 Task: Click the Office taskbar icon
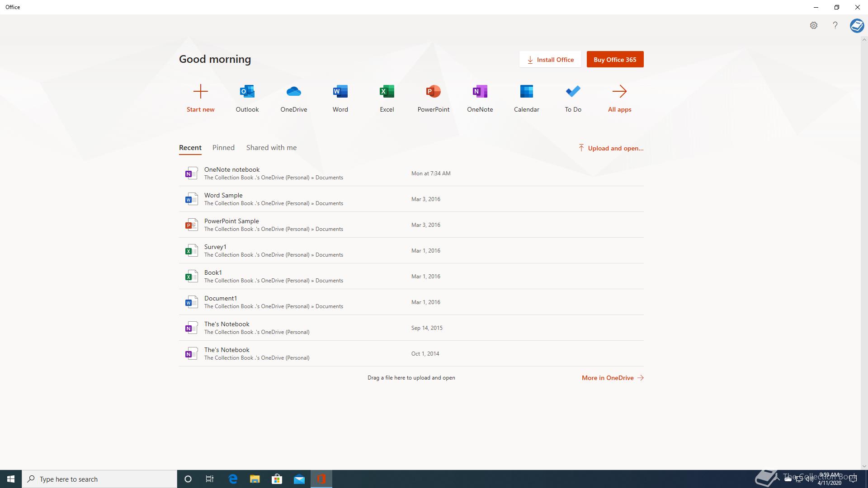pyautogui.click(x=321, y=479)
